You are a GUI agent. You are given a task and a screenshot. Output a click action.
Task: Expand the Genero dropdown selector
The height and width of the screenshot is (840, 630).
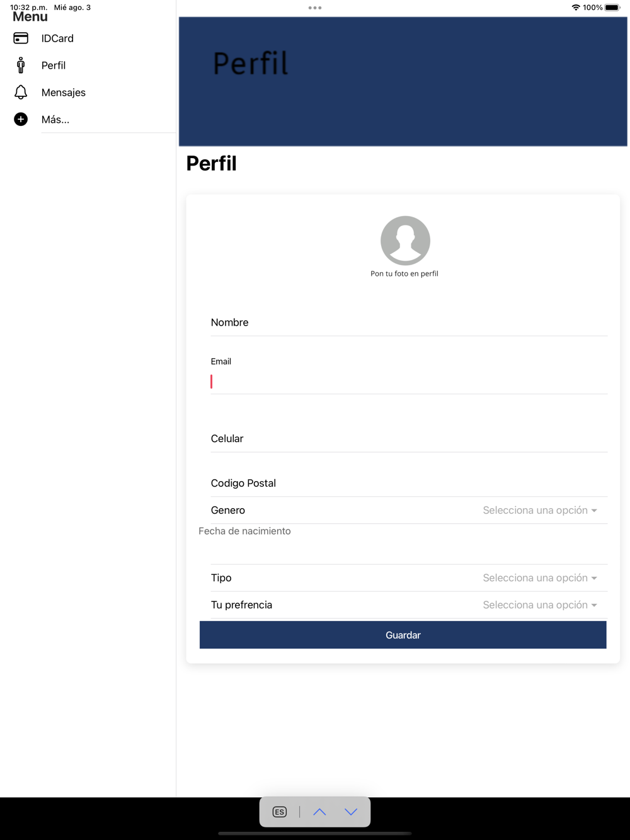pos(540,510)
